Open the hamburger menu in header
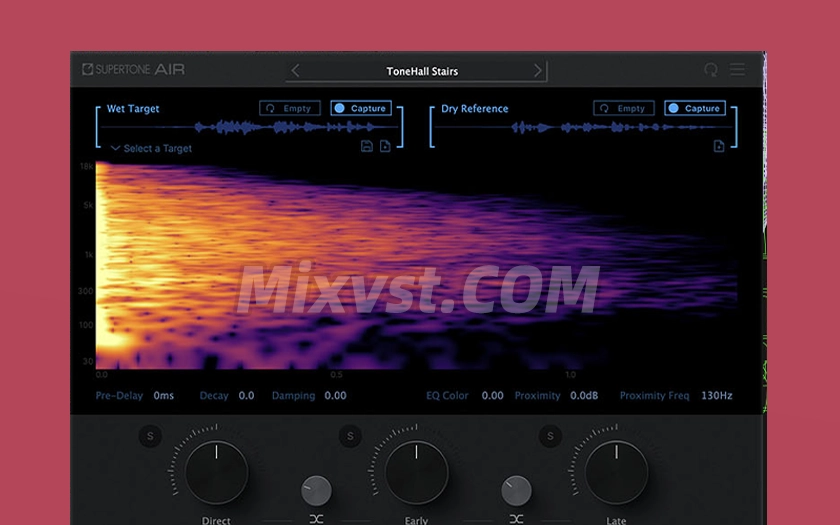The height and width of the screenshot is (525, 840). pos(737,69)
